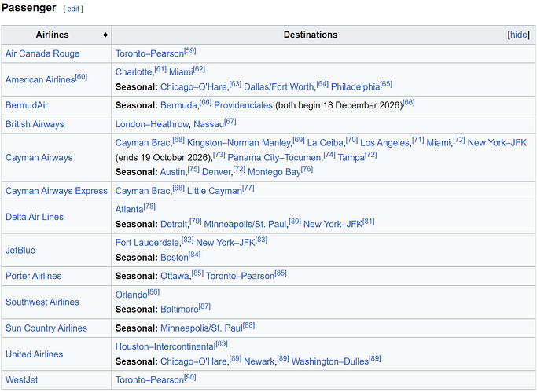This screenshot has height=392, width=537.
Task: Open the Air Canada Rouge airline link
Action: 42,53
